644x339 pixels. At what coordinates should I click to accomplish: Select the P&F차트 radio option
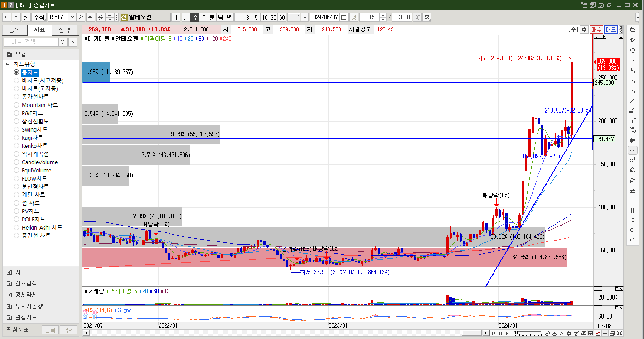pyautogui.click(x=16, y=113)
